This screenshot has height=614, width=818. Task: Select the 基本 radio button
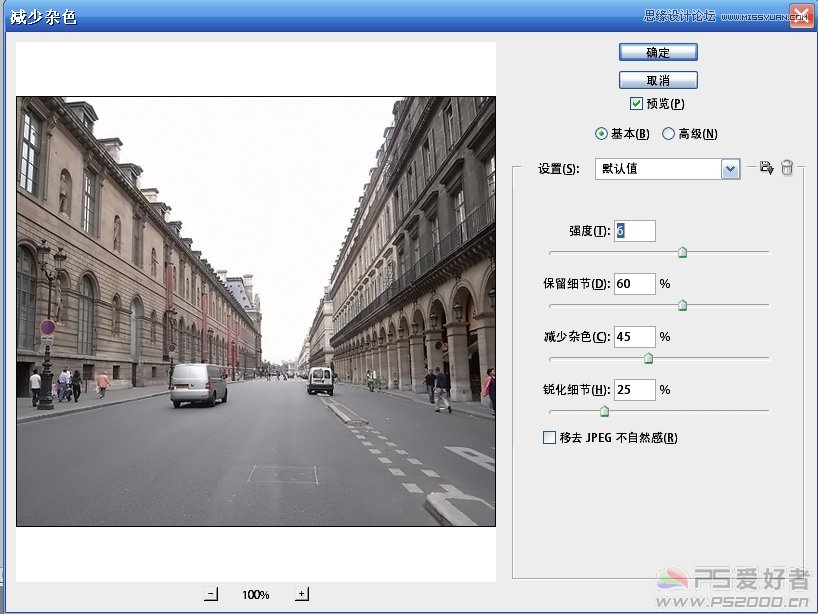(601, 133)
